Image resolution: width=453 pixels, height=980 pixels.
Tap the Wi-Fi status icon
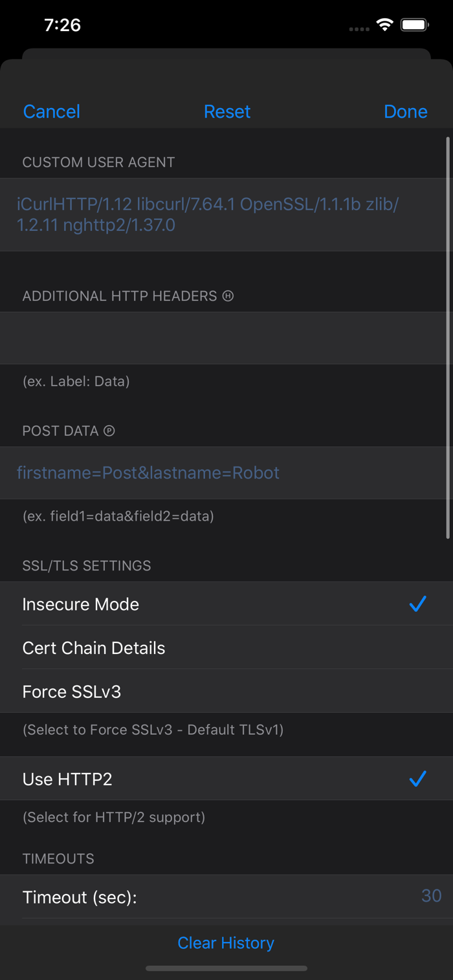pos(385,25)
